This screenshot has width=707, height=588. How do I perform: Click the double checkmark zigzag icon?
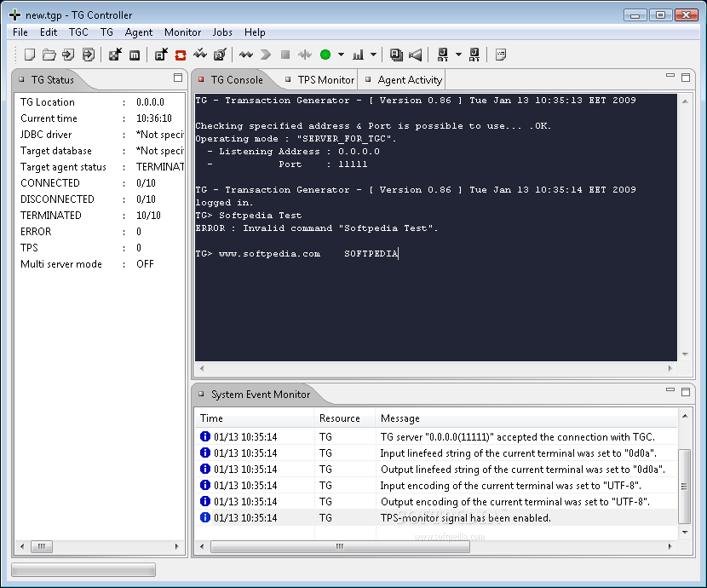point(199,55)
